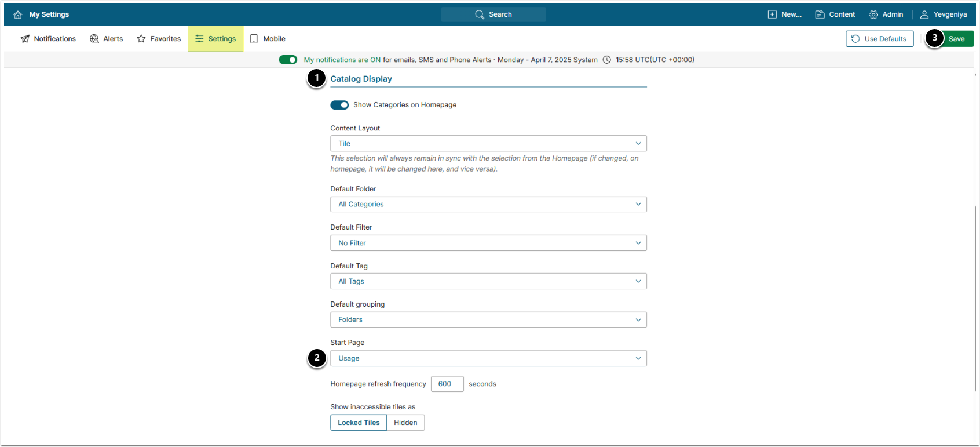The height and width of the screenshot is (447, 980).
Task: Click the clock icon beside the time
Action: [606, 60]
